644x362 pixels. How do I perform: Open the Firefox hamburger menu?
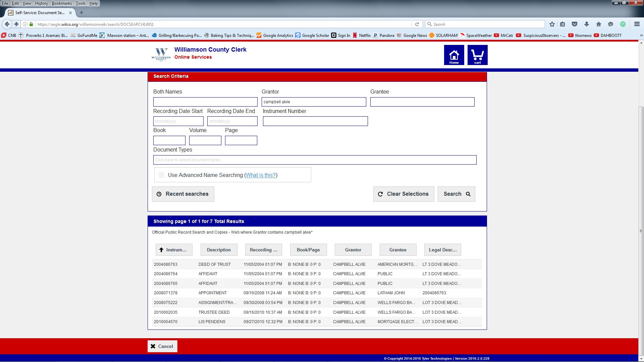coord(637,24)
